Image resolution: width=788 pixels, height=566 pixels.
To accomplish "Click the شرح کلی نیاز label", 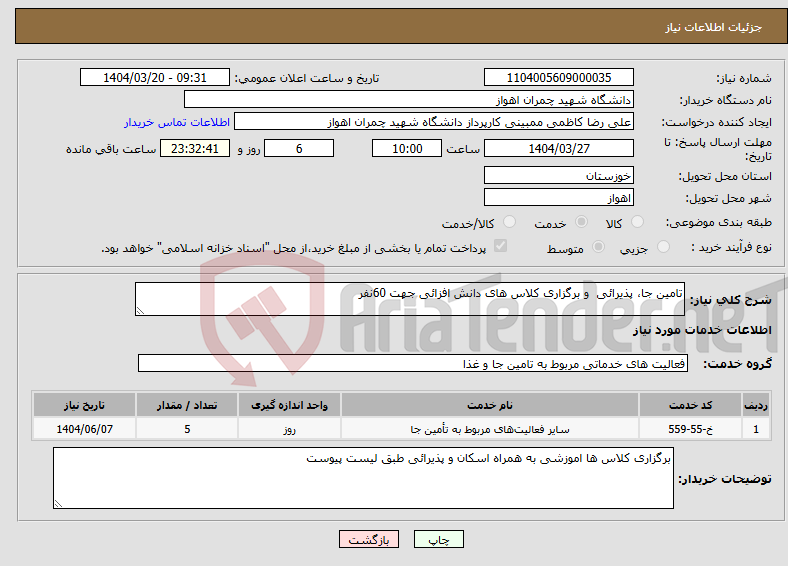I will pyautogui.click(x=731, y=300).
